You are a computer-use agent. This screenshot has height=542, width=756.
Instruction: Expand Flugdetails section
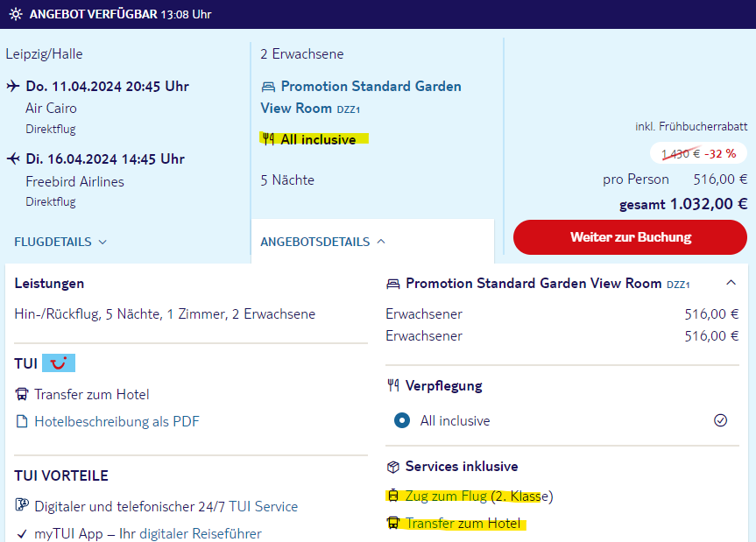60,242
